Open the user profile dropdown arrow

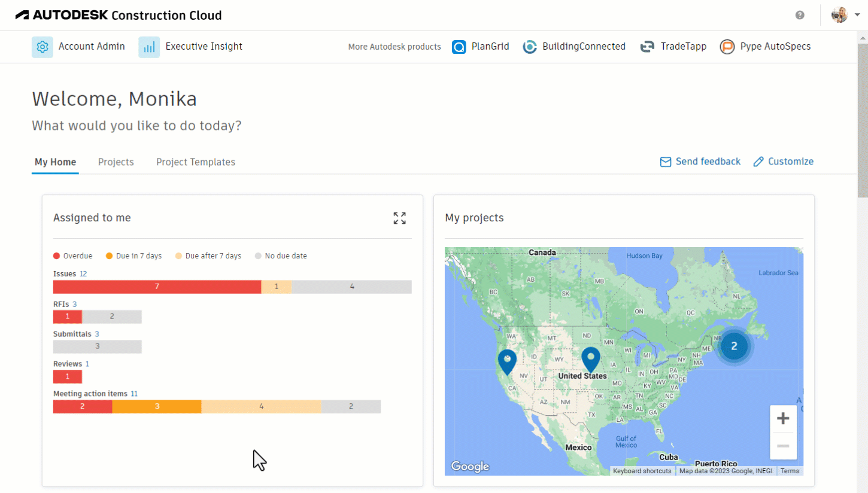pos(857,16)
